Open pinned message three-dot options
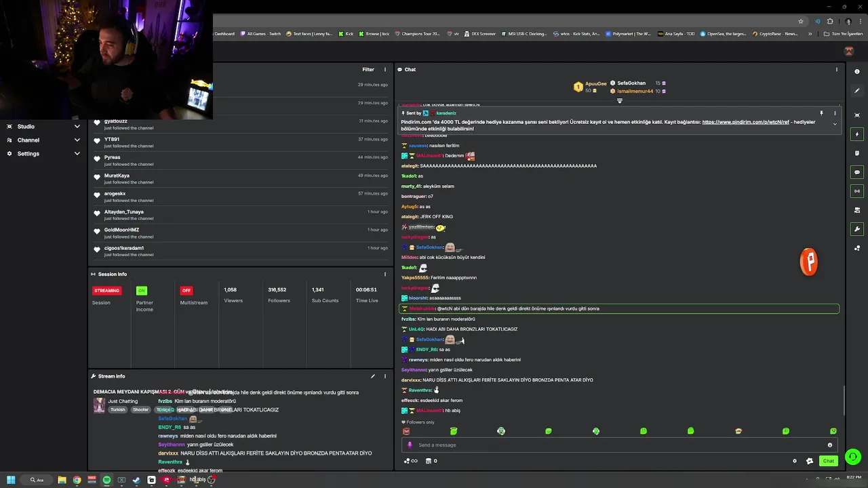This screenshot has height=488, width=868. (x=835, y=113)
